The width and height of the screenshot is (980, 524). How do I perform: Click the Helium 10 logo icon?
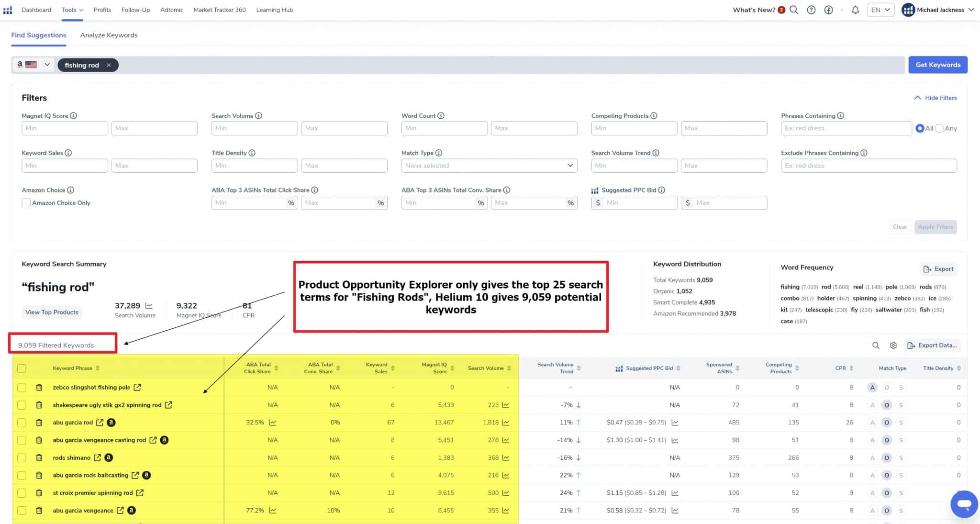pos(8,10)
